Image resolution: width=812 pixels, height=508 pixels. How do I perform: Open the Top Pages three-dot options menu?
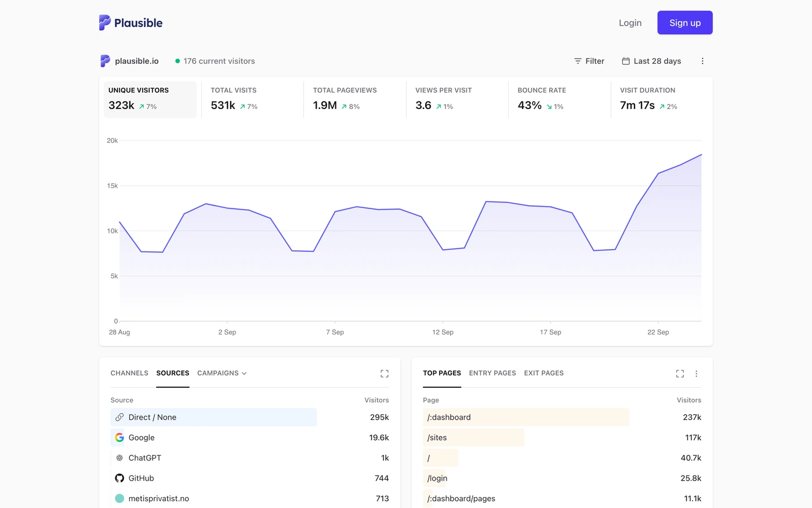(697, 373)
